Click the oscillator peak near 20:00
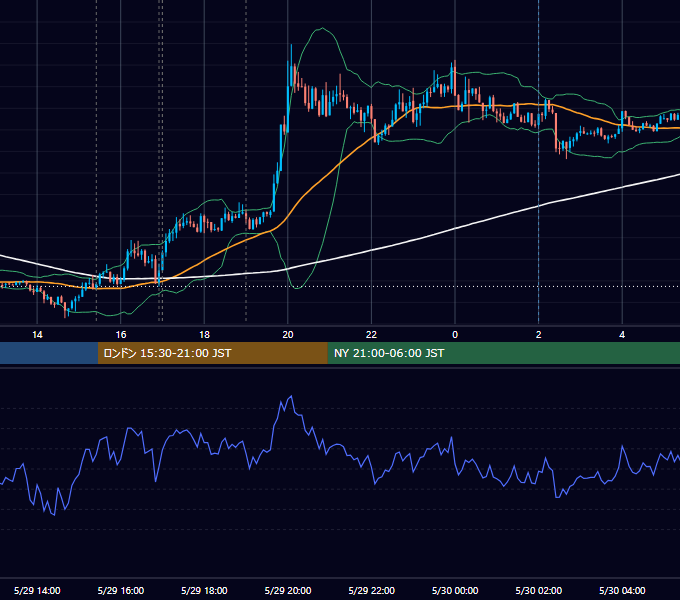 [x=291, y=396]
